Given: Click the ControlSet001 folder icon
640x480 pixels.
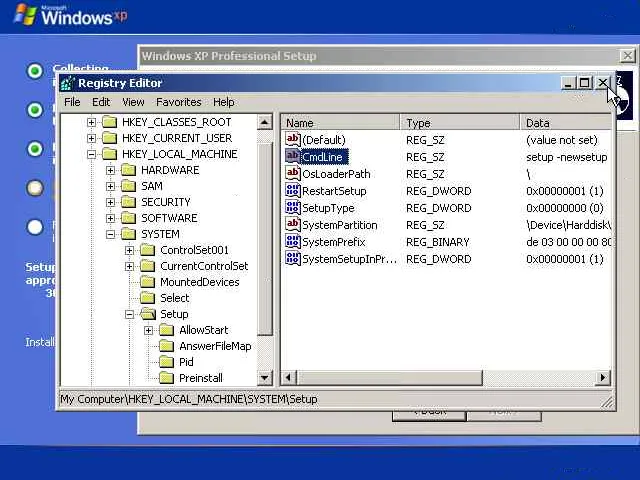Looking at the screenshot, I should 148,250.
